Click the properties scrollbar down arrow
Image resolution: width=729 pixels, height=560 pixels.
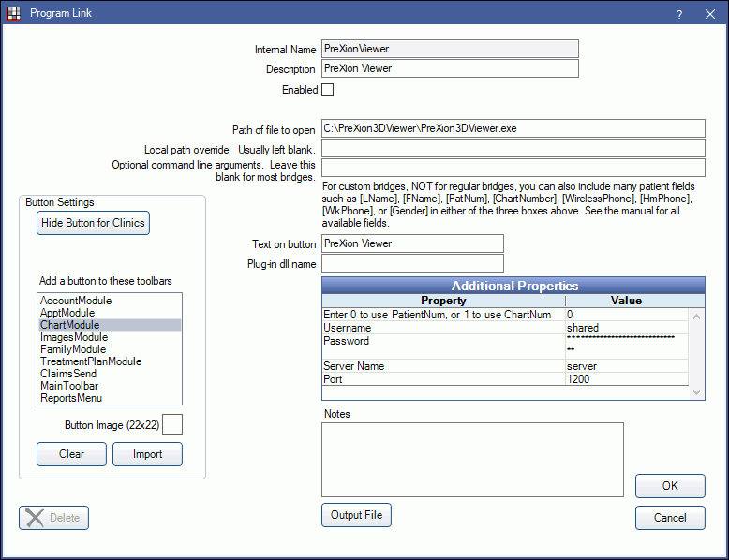[696, 392]
